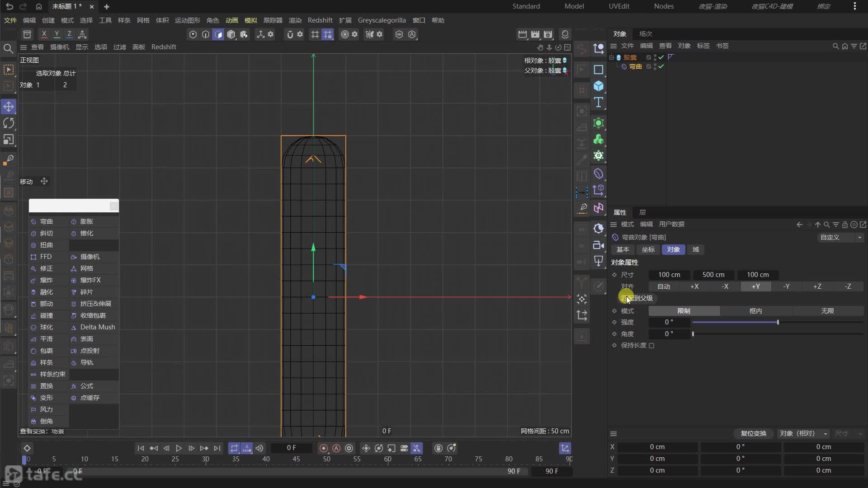Toggle the Z axis lock
Screen dimensions: 868x488
coord(69,34)
